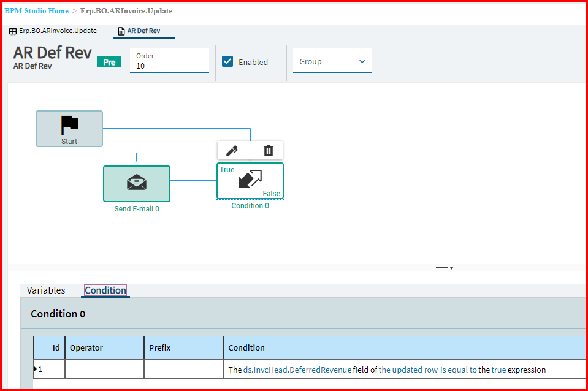Focus the Order input field
Screen dimensions: 588x391
(x=169, y=60)
